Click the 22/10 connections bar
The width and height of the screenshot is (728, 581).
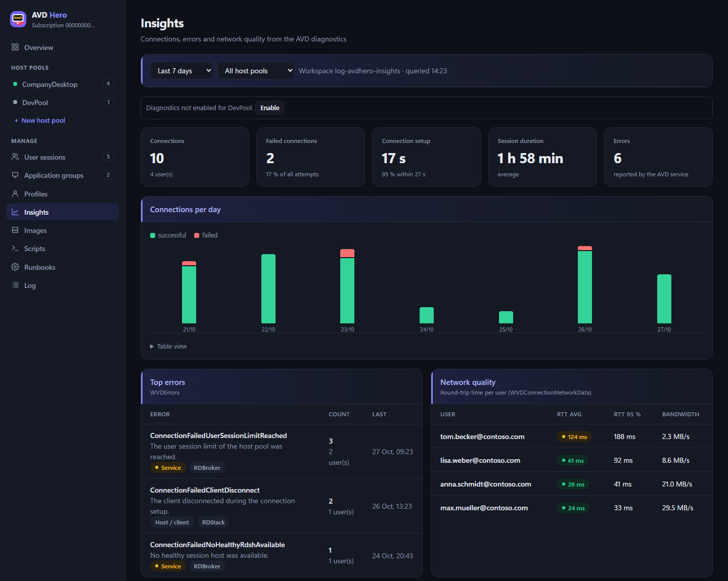[x=268, y=288]
